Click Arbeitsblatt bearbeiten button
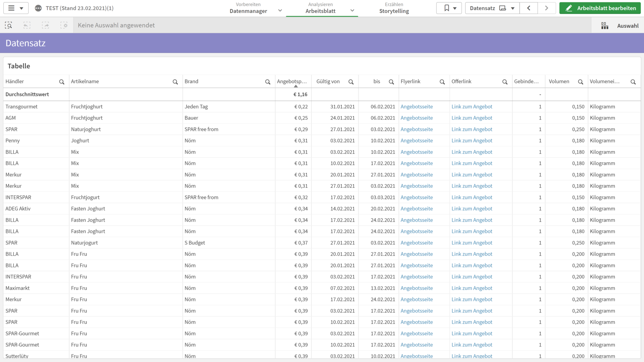 pyautogui.click(x=600, y=8)
